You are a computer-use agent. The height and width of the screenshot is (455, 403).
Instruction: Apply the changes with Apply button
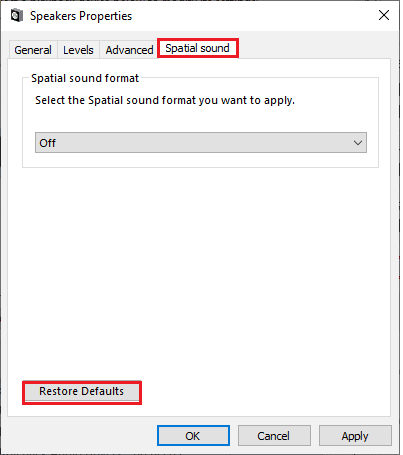355,436
